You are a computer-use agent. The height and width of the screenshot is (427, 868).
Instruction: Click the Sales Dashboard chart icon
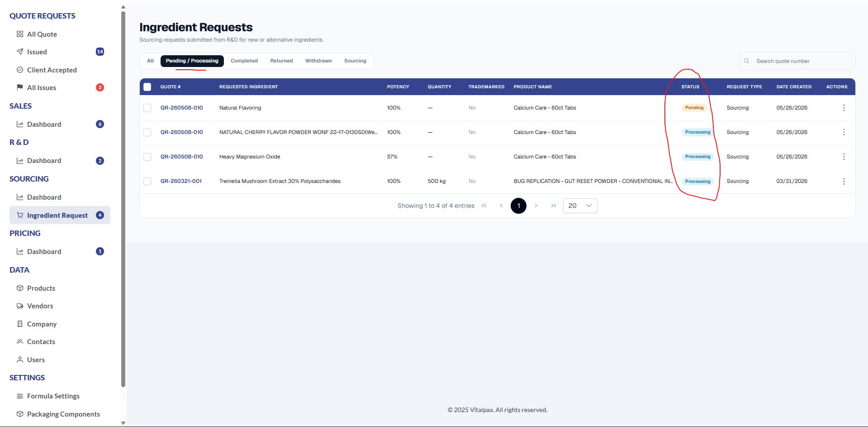pos(20,124)
